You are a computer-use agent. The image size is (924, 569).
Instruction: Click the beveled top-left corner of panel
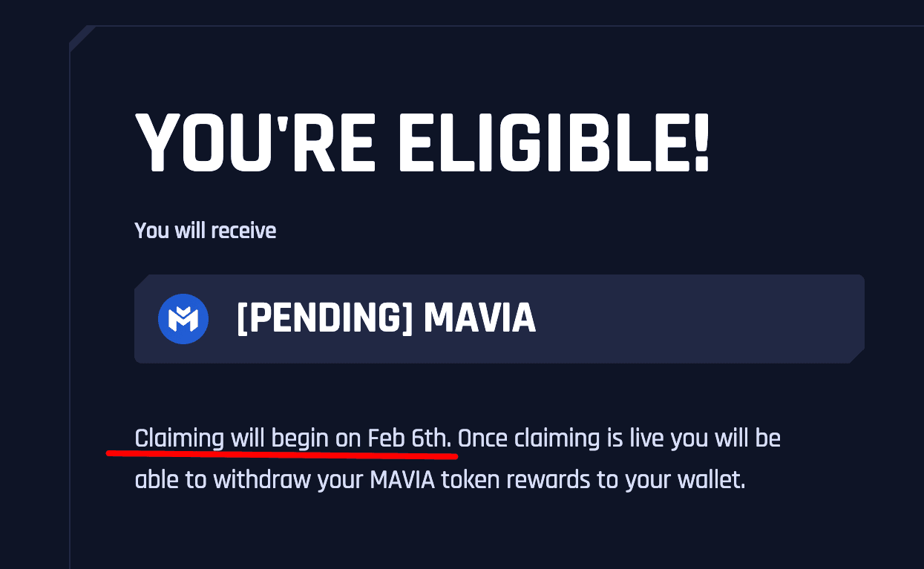[82, 38]
